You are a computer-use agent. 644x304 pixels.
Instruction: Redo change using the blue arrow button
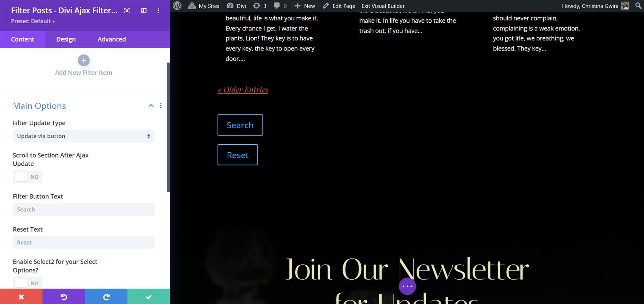pyautogui.click(x=106, y=297)
